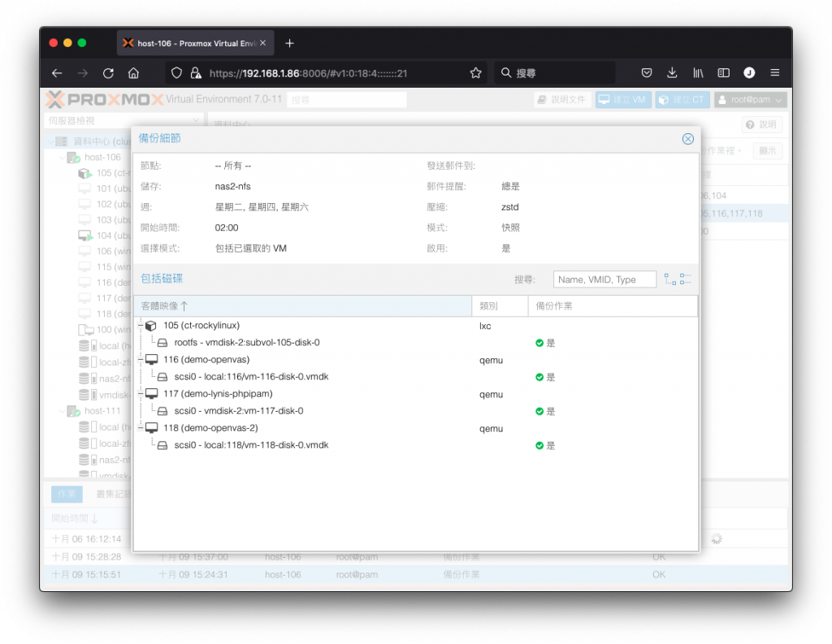The image size is (832, 644).
Task: Collapse the 資料中心 tree node
Action: pos(51,141)
